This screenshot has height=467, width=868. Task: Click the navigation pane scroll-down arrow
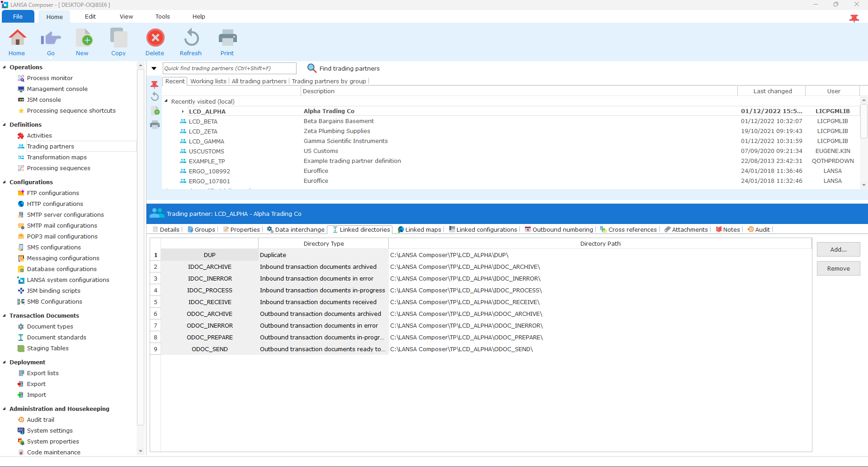[141, 451]
